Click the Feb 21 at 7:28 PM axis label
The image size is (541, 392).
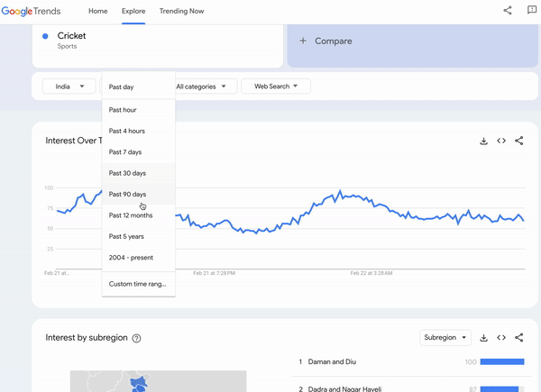point(215,273)
